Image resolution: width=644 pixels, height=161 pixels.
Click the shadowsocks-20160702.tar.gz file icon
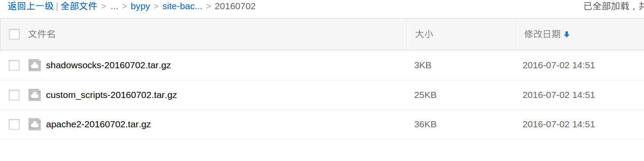(x=35, y=65)
